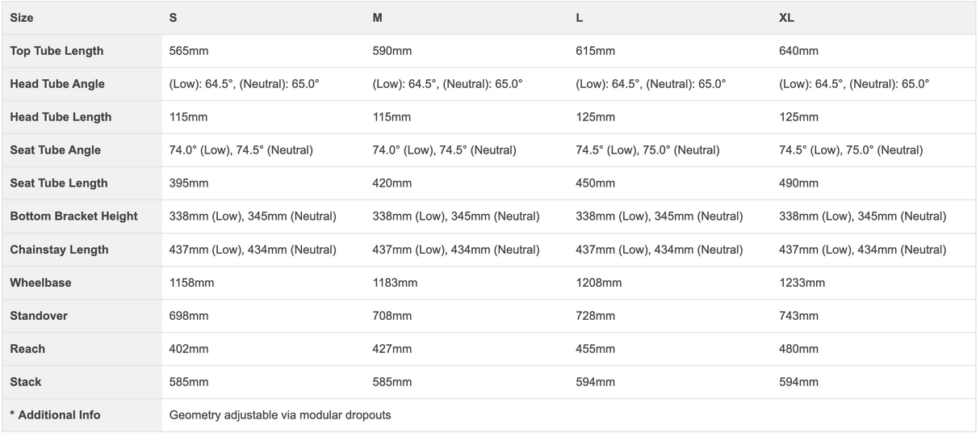This screenshot has height=433, width=980.
Task: Select the 1208mm wheelbase value
Action: [598, 283]
